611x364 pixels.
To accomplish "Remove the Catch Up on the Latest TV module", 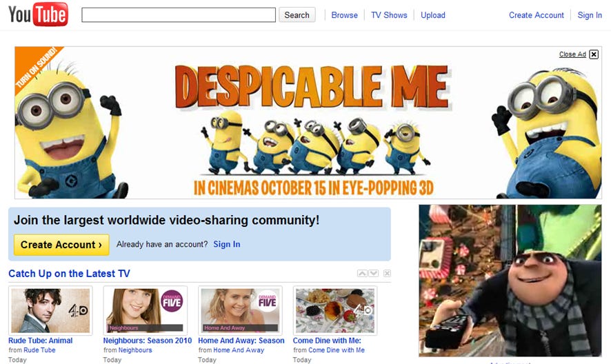I will coord(387,273).
